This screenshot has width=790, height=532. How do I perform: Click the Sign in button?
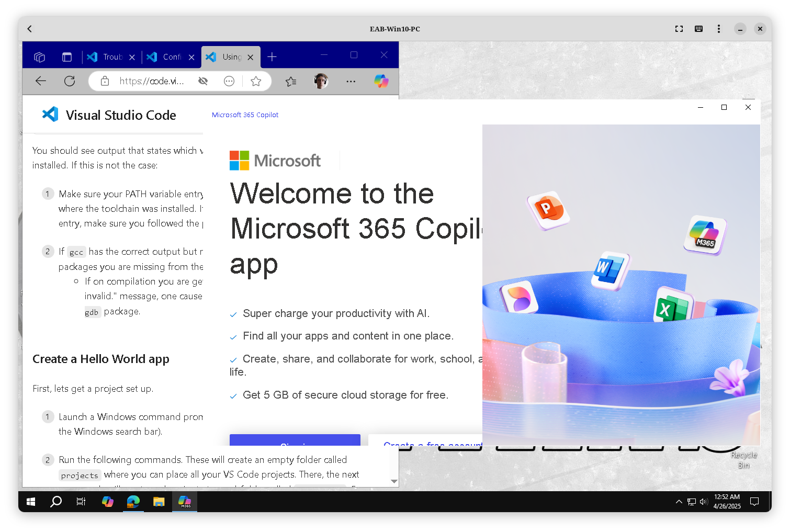point(295,440)
